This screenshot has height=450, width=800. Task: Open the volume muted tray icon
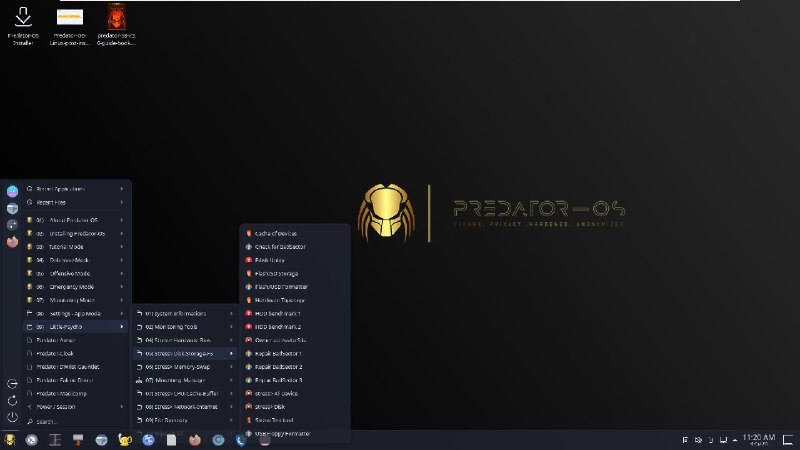(698, 440)
